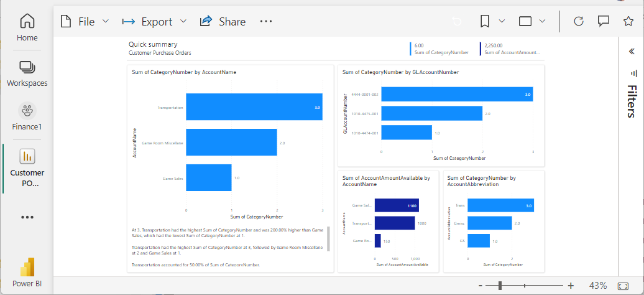Click the bookmark icon
The height and width of the screenshot is (295, 644).
click(485, 21)
